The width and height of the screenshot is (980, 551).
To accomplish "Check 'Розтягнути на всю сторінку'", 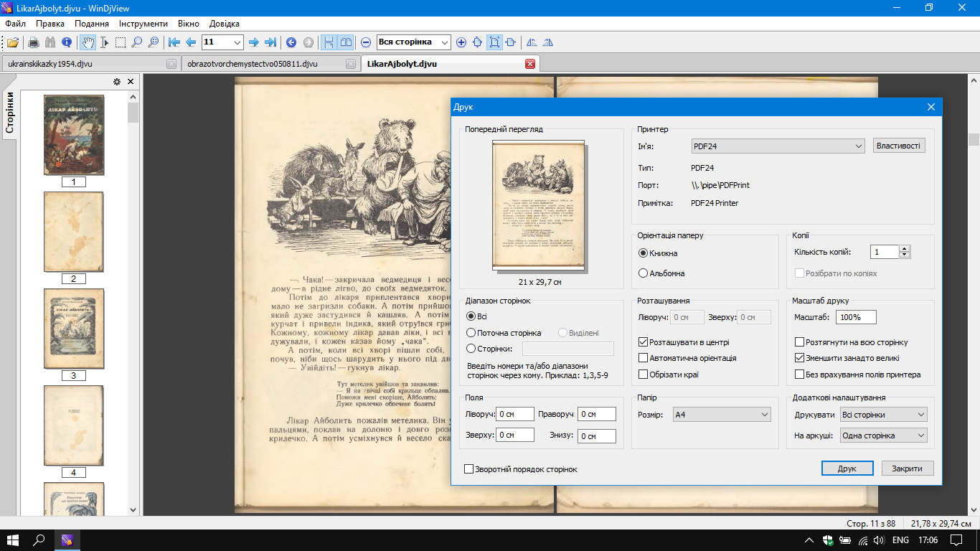I will (x=800, y=342).
